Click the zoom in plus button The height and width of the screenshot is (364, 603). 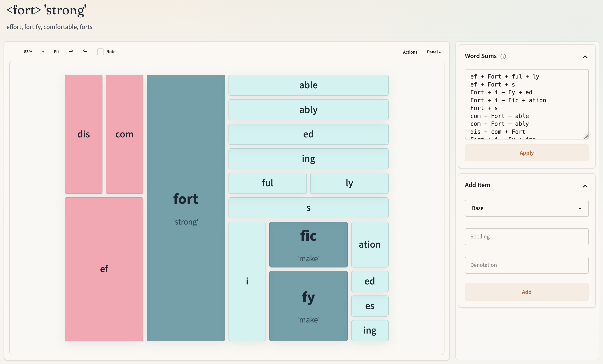[43, 52]
